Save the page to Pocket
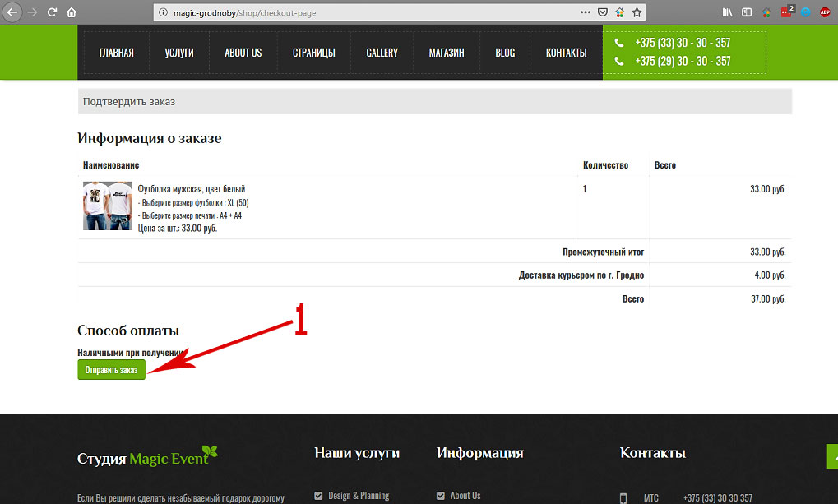Screen dimensions: 838x504 [x=603, y=12]
